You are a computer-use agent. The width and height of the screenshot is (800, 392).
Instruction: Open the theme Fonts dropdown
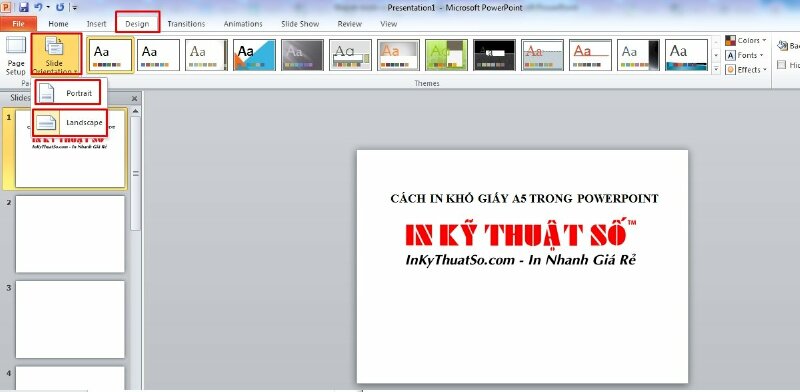744,55
